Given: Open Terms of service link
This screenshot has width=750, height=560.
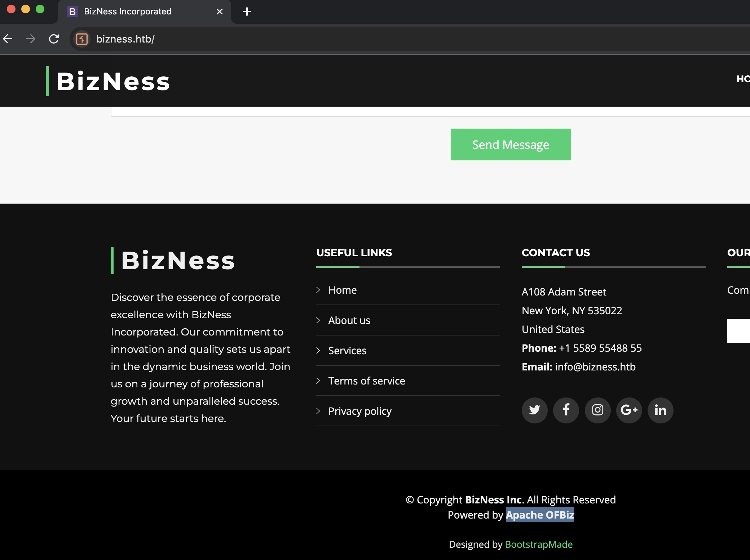Looking at the screenshot, I should point(366,381).
